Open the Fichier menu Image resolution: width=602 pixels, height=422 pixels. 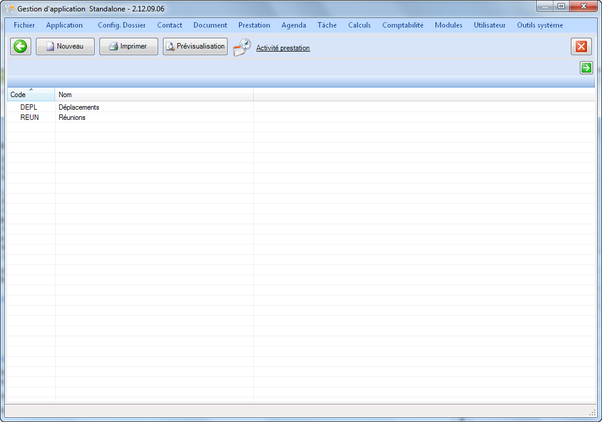[24, 25]
